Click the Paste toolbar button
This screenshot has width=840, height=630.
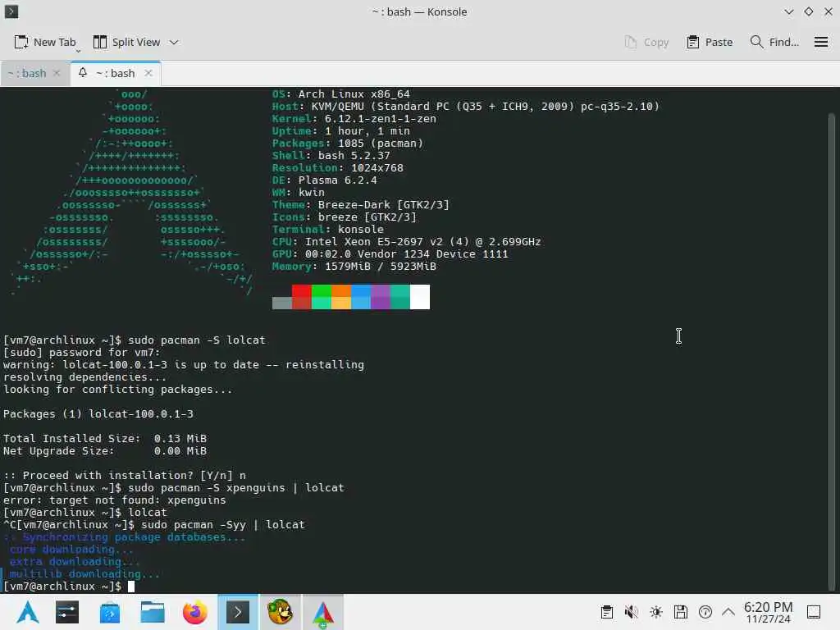click(x=710, y=42)
